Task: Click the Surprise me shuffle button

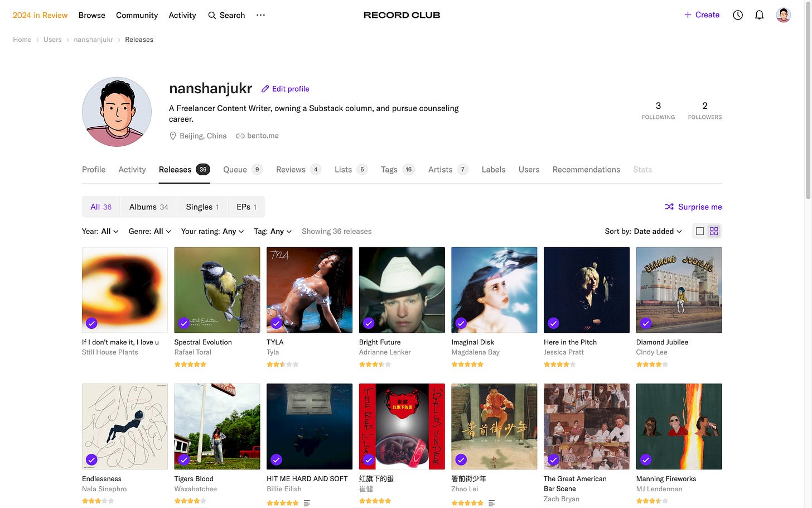Action: pyautogui.click(x=693, y=207)
